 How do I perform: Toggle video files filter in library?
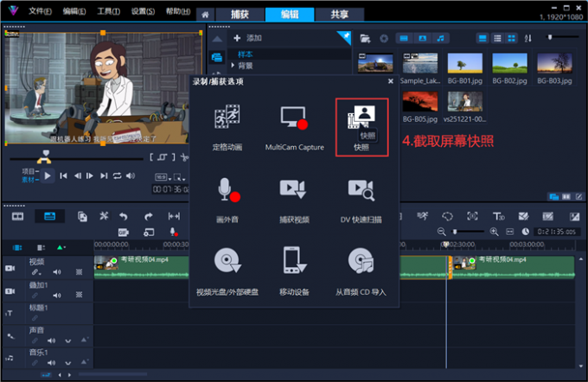tap(404, 38)
